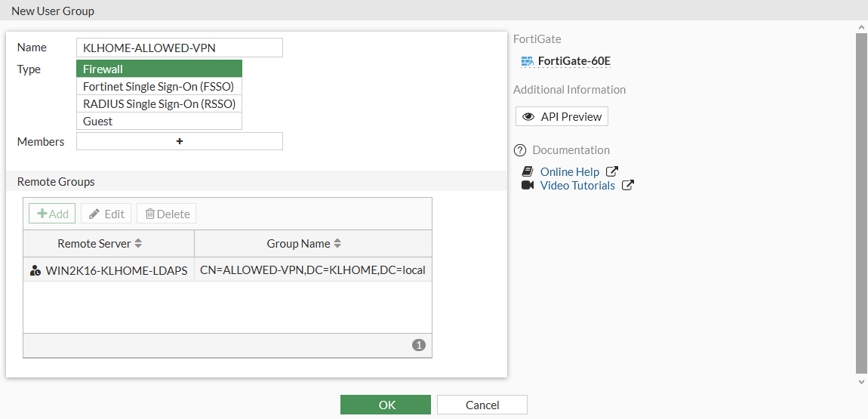Image resolution: width=868 pixels, height=419 pixels.
Task: Click the Video Tutorials camera icon
Action: 528,186
